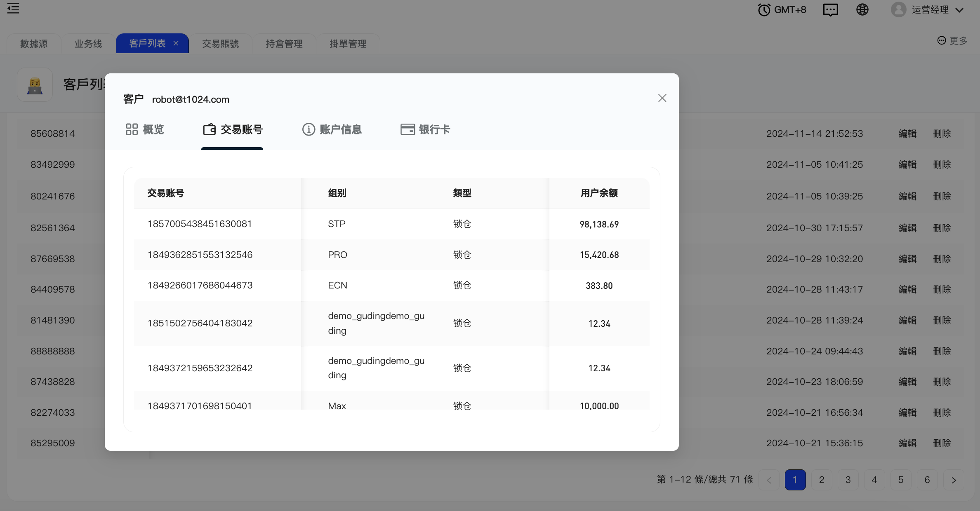
Task: Open the 概览 overview tab
Action: (x=144, y=129)
